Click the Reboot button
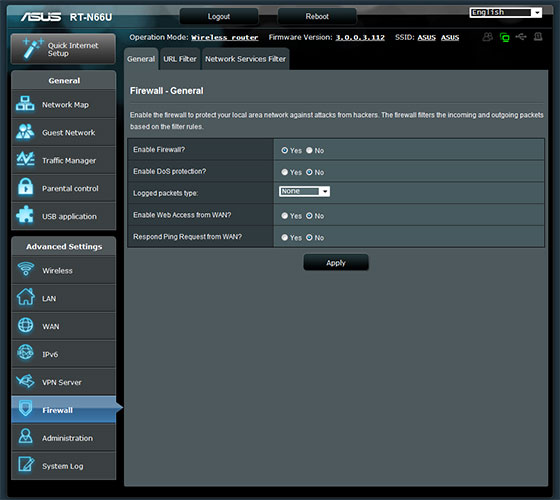560x500 pixels. (317, 16)
